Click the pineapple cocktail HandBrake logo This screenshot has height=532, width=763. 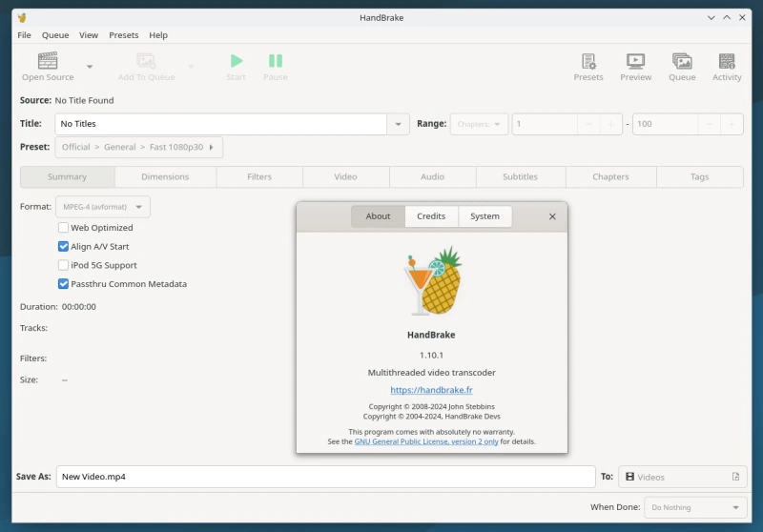click(x=433, y=280)
